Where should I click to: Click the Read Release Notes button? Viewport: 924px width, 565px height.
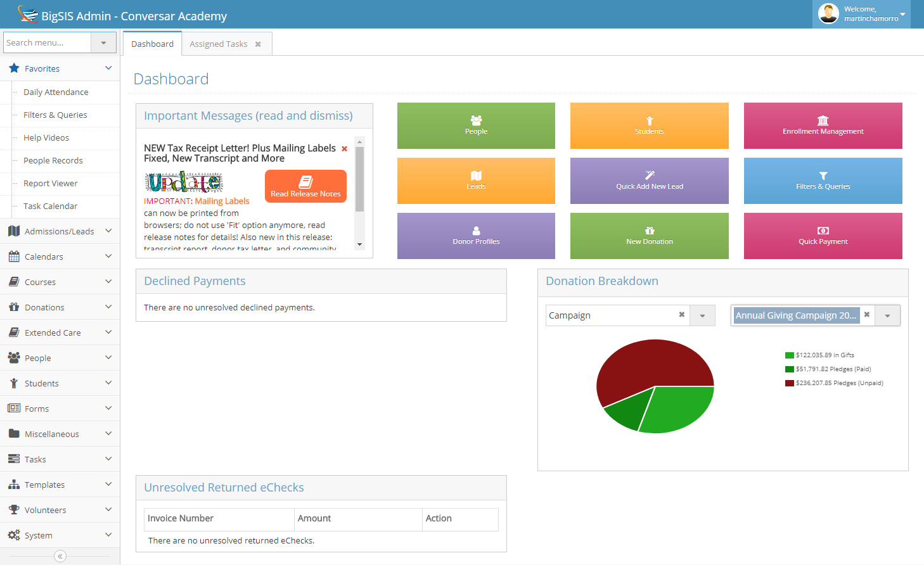305,186
